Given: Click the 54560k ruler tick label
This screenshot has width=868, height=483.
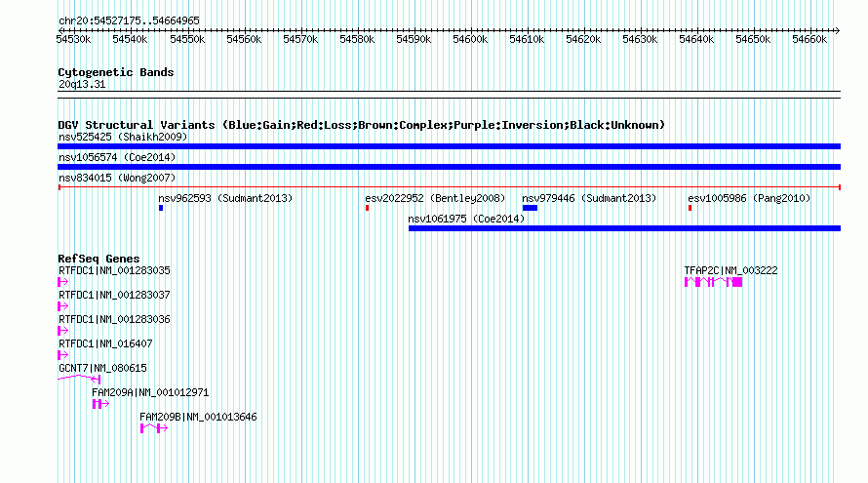Looking at the screenshot, I should pyautogui.click(x=244, y=39).
